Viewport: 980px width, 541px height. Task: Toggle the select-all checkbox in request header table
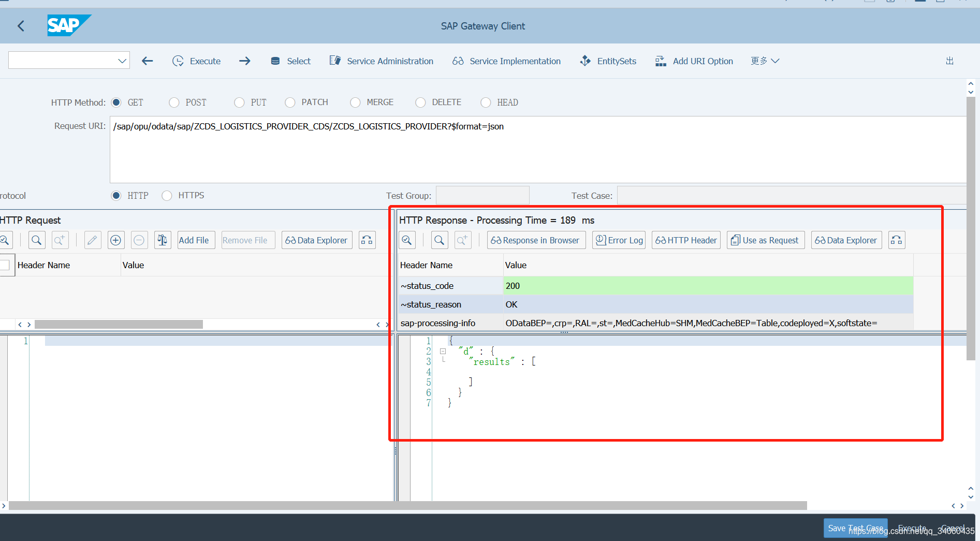(5, 265)
